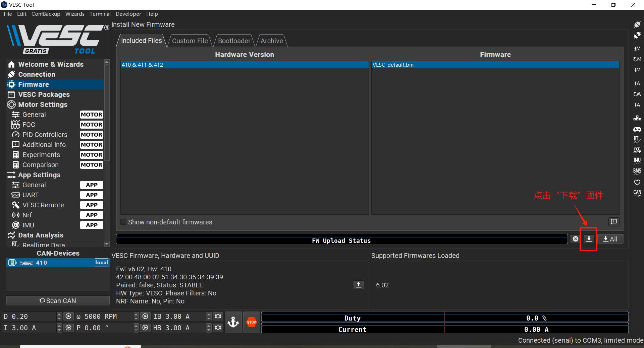Open PID Controllers page

tap(55, 135)
